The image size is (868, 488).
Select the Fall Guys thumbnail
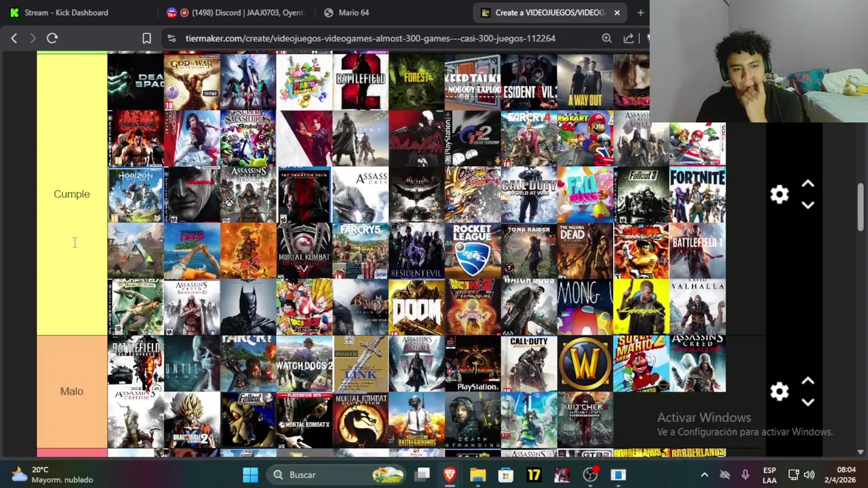585,195
